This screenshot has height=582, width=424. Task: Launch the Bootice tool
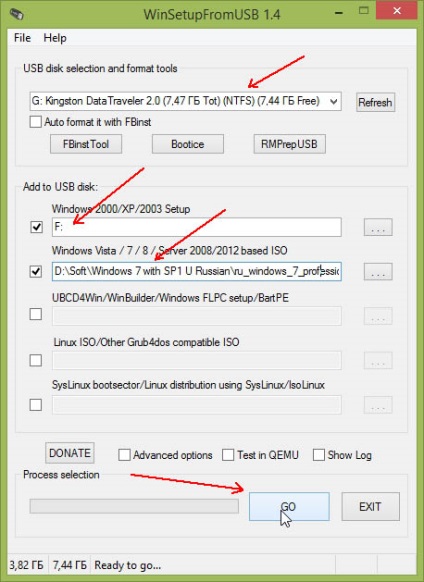tap(188, 144)
